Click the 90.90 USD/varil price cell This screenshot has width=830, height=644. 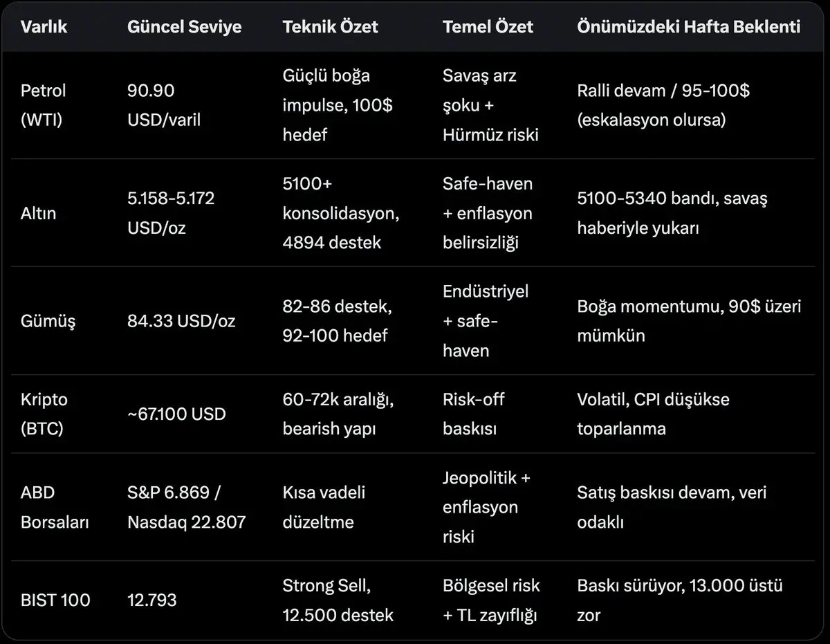tap(164, 105)
